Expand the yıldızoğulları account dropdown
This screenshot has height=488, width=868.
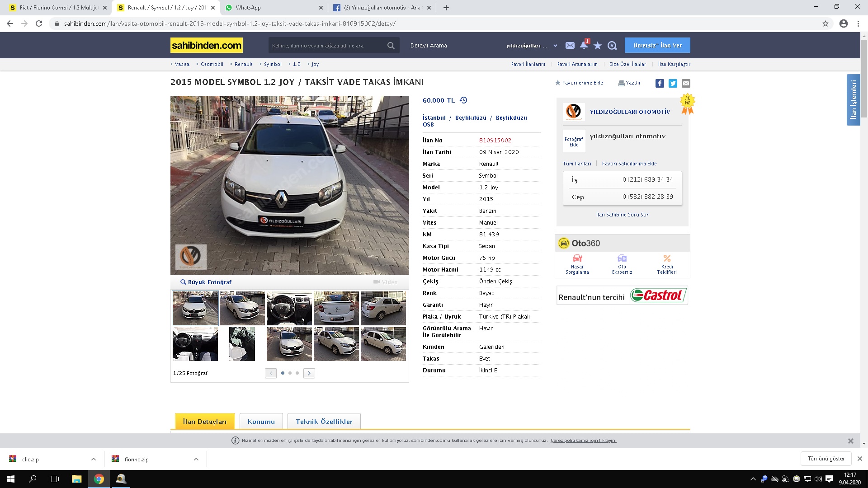point(555,46)
